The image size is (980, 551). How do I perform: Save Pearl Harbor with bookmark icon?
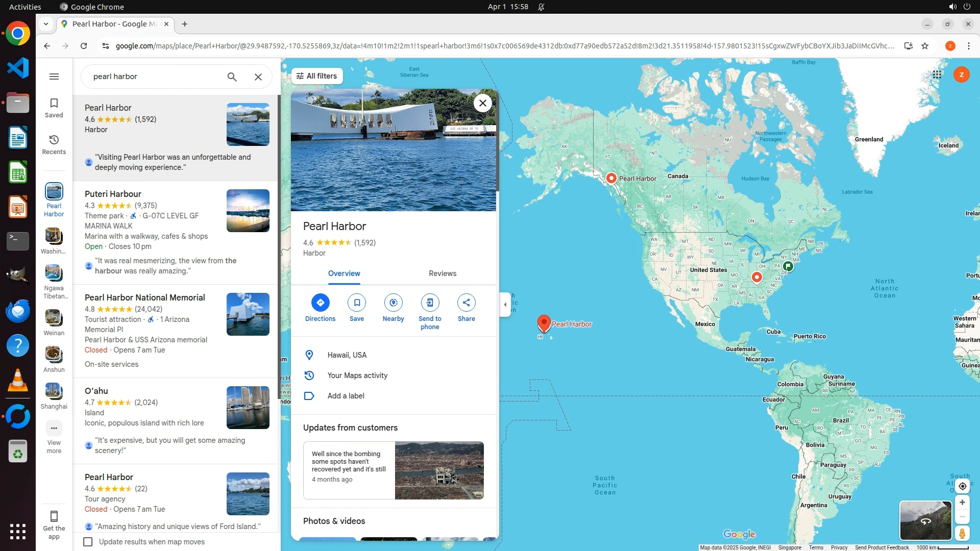[357, 303]
